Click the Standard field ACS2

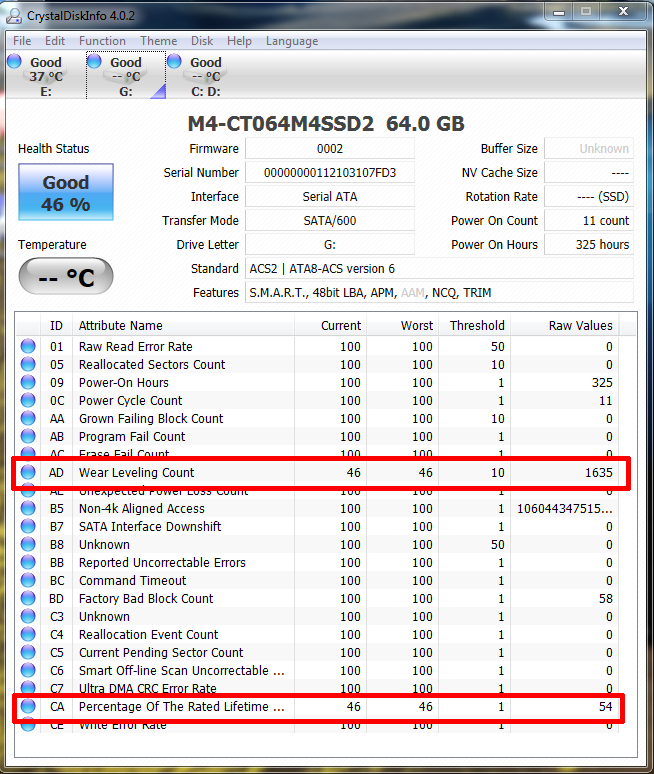(x=439, y=269)
